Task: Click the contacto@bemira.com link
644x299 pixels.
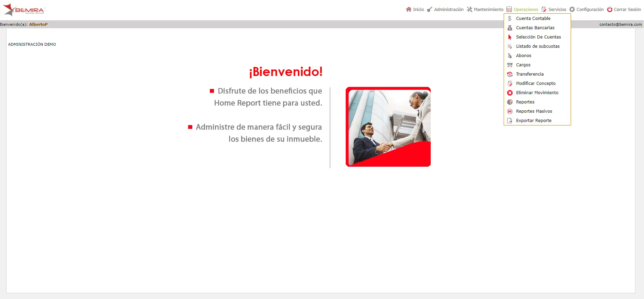Action: click(x=620, y=24)
